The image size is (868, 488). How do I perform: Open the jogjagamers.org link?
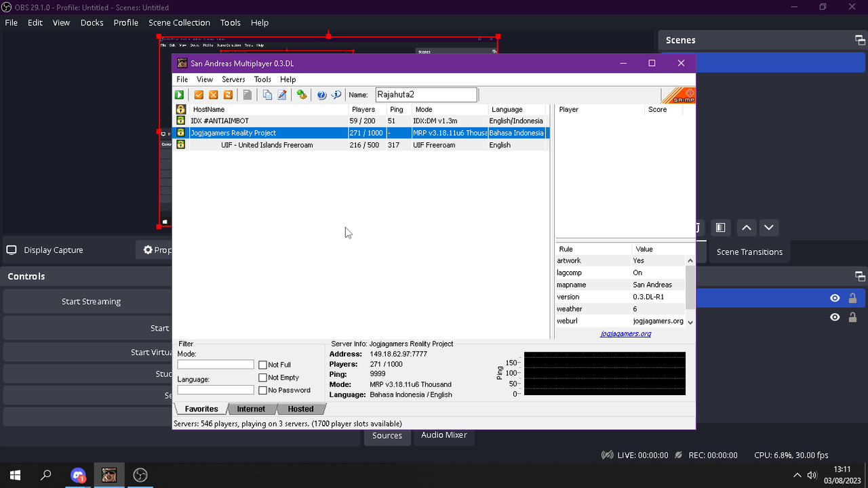click(625, 333)
